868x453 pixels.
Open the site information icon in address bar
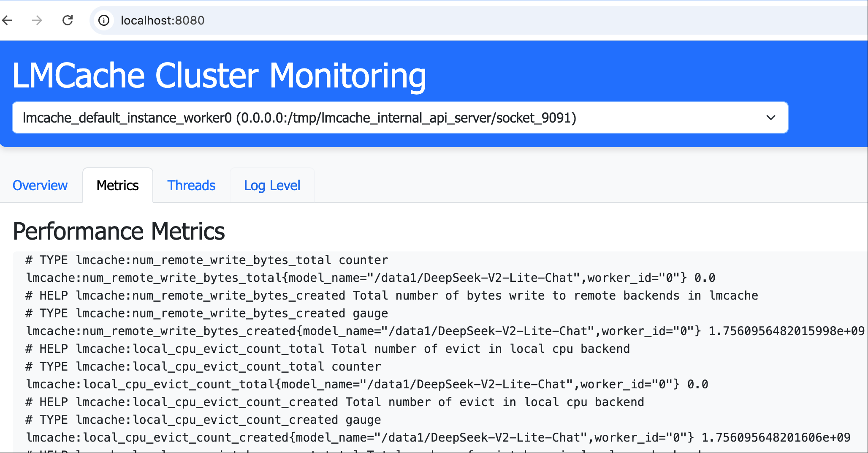coord(104,20)
